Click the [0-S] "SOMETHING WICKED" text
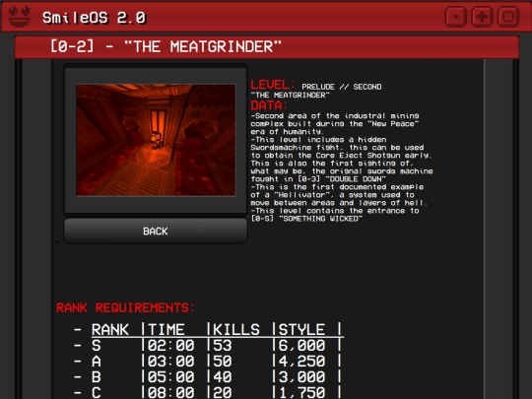Viewport: 532px width, 399px height. (306, 219)
